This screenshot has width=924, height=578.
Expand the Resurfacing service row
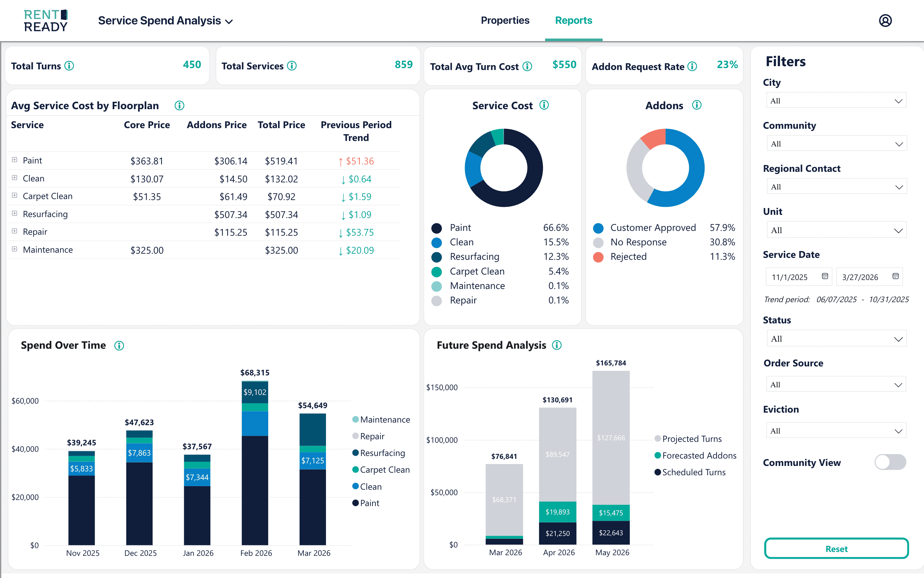(14, 213)
